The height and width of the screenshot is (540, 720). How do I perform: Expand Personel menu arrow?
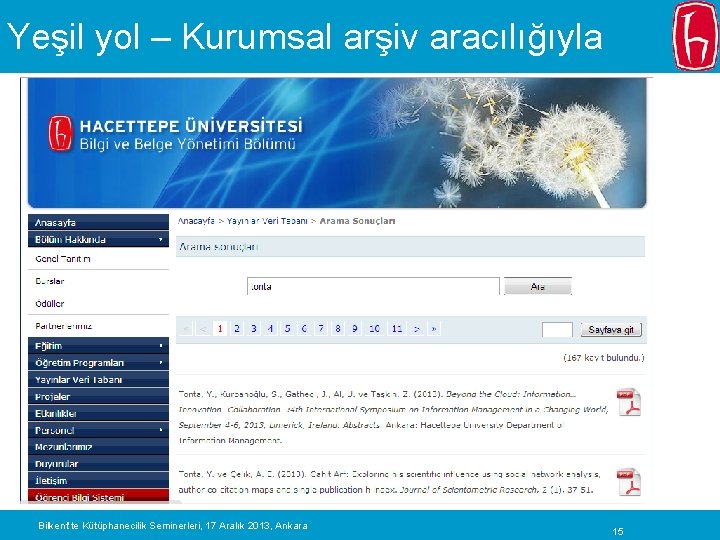(x=161, y=430)
